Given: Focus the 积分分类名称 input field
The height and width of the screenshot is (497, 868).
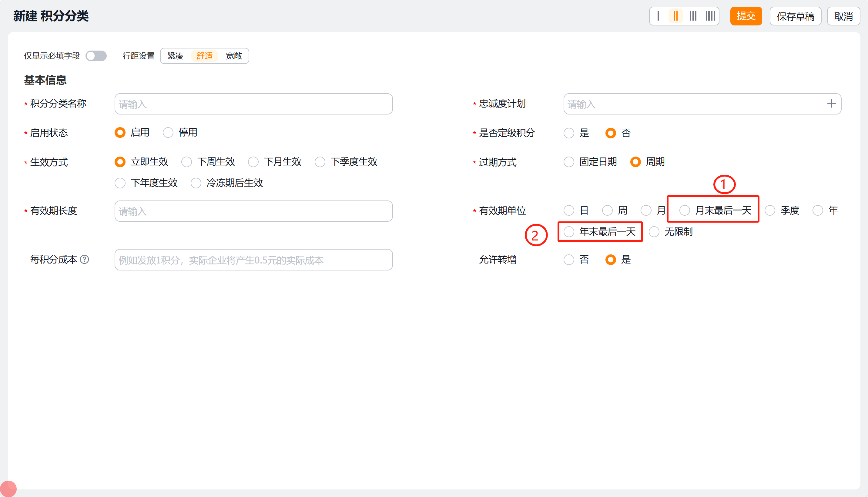Looking at the screenshot, I should click(x=253, y=104).
